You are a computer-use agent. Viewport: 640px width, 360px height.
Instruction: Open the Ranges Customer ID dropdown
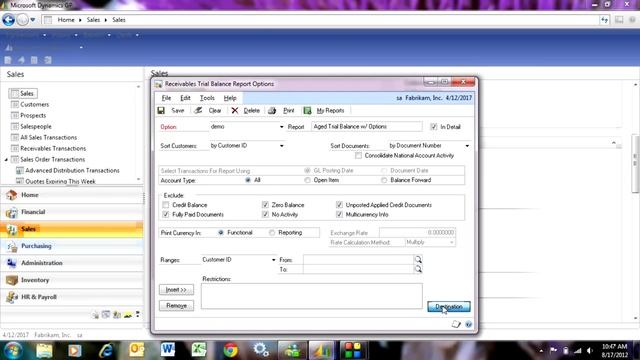point(273,260)
